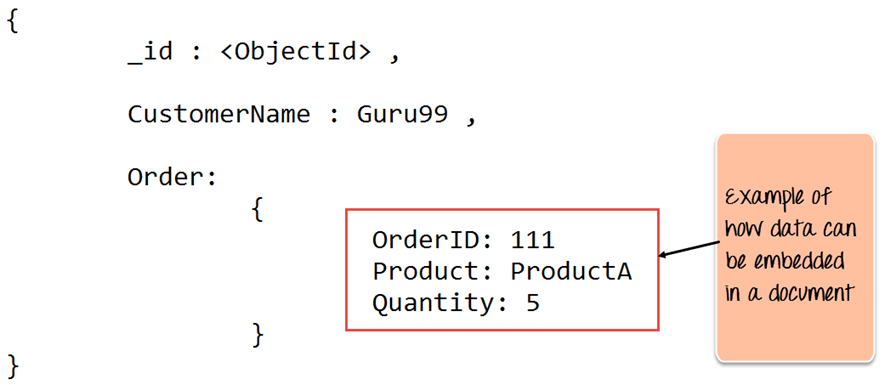The width and height of the screenshot is (896, 385).
Task: Click the ProductA value text
Action: click(x=571, y=271)
